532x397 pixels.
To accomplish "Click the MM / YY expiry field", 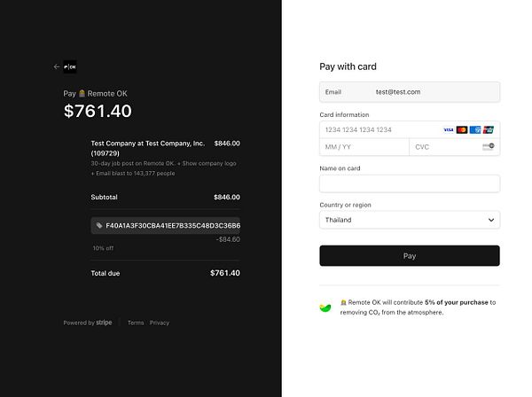I will tap(364, 146).
